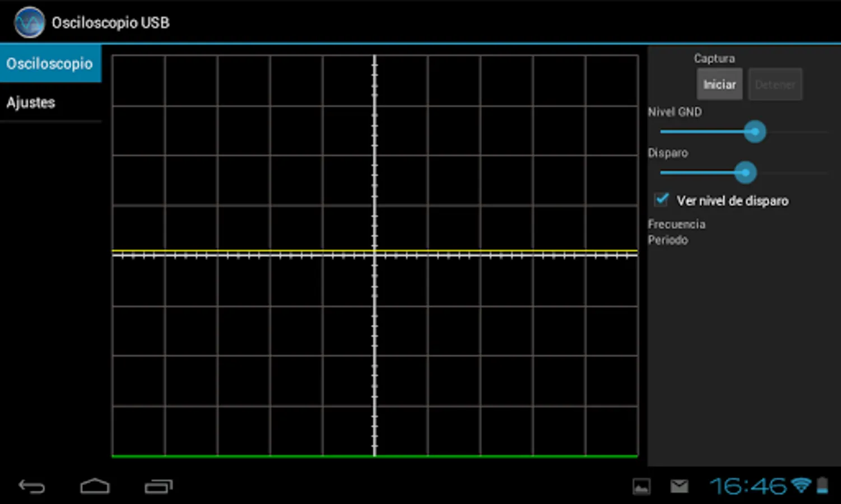Viewport: 841px width, 504px height.
Task: Open the Osciloscopio tab
Action: 50,63
